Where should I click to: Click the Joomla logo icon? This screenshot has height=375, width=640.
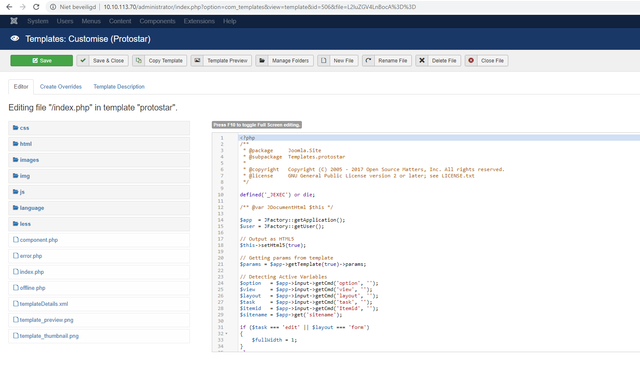click(x=14, y=21)
